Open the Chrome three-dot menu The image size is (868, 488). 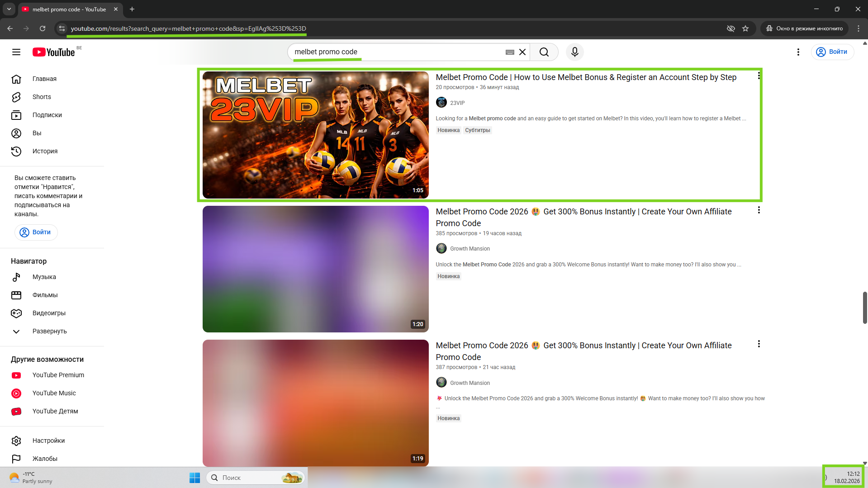[859, 28]
